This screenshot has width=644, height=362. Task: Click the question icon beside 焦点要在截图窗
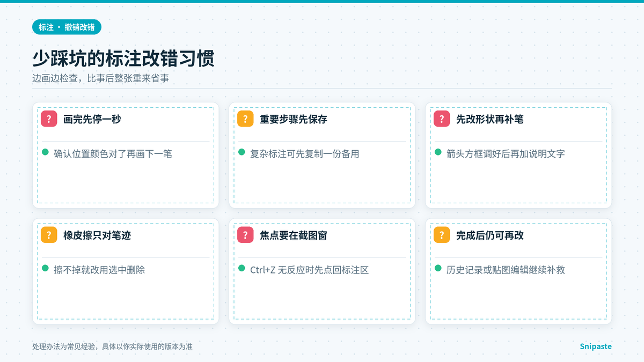pos(245,235)
